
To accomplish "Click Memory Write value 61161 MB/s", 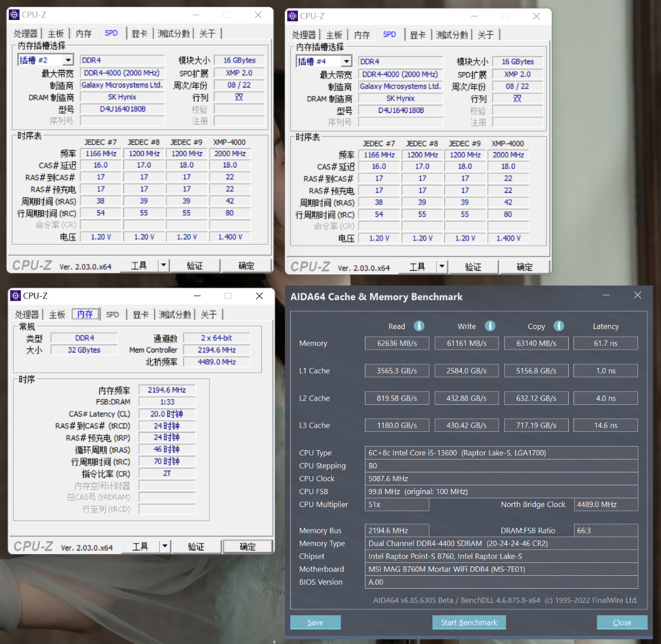I will [467, 343].
